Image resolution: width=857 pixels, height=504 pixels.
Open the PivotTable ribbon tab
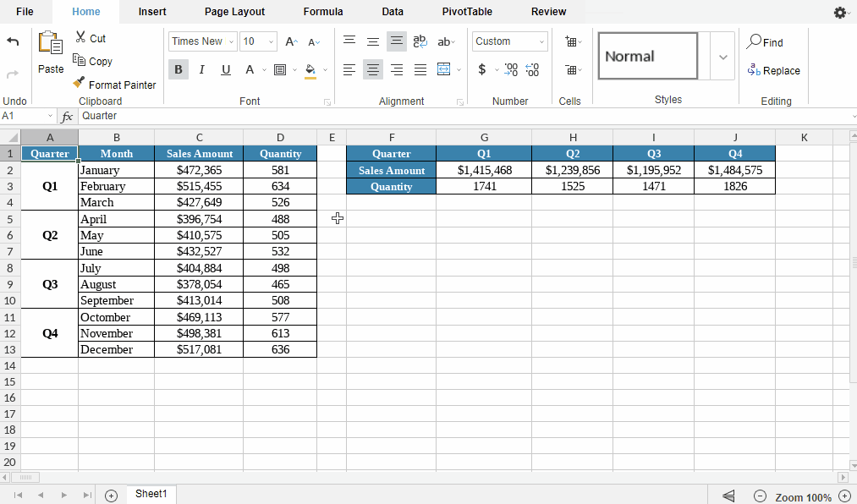[467, 12]
